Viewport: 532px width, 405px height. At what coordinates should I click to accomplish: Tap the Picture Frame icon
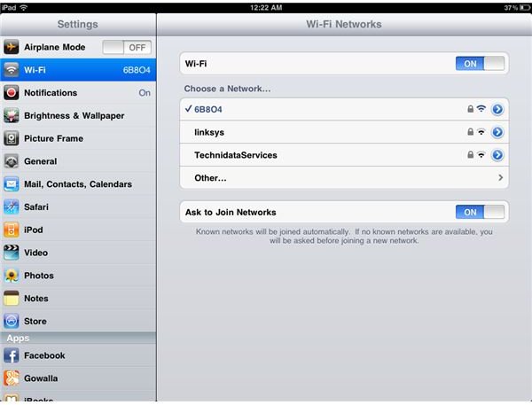point(12,138)
